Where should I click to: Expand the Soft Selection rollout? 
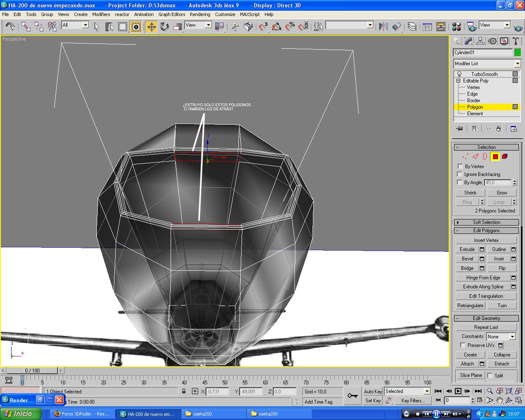[486, 222]
